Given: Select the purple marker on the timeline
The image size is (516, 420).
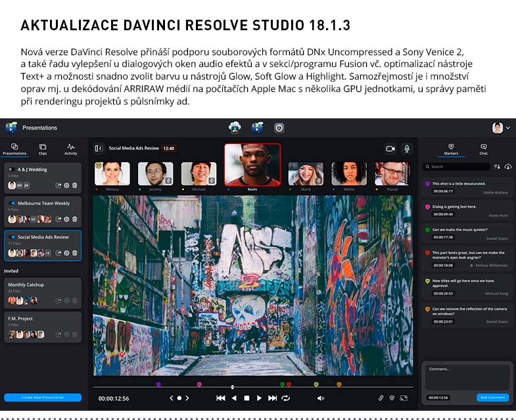Looking at the screenshot, I should coord(158,384).
